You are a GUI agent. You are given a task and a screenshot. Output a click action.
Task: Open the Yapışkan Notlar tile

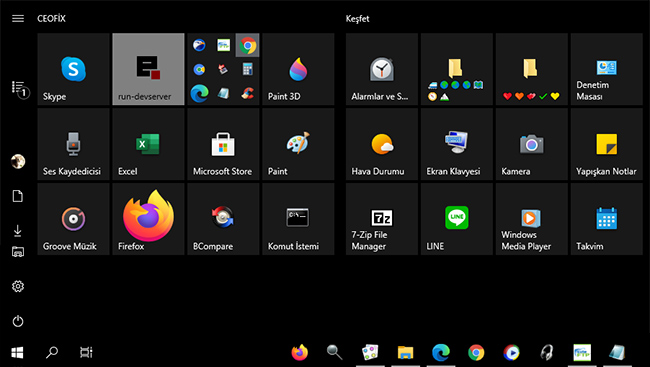(x=606, y=144)
